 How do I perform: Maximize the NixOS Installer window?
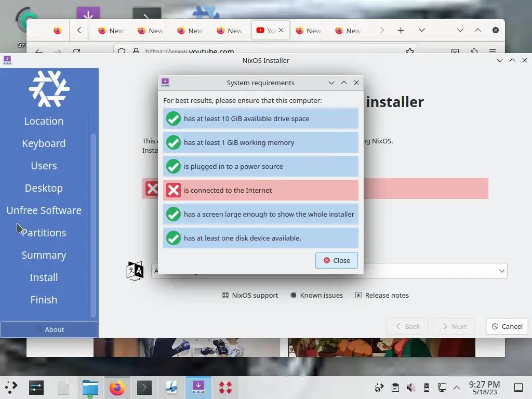point(512,60)
